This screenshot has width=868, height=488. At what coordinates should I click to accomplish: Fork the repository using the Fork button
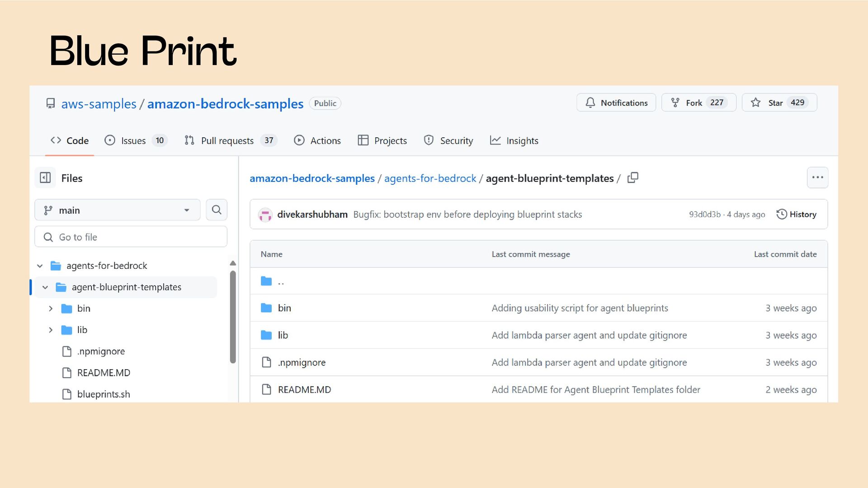click(x=698, y=103)
